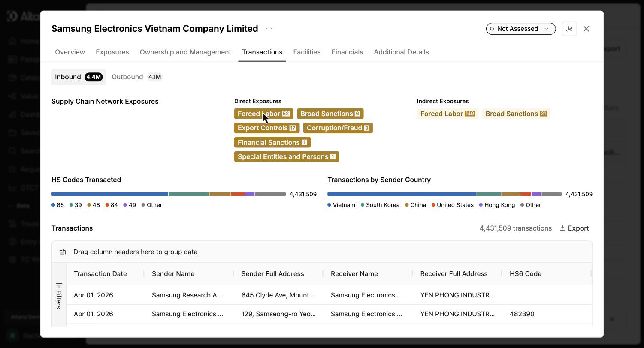This screenshot has height=348, width=644.
Task: Click the group-by drop zone bar
Action: [x=322, y=252]
